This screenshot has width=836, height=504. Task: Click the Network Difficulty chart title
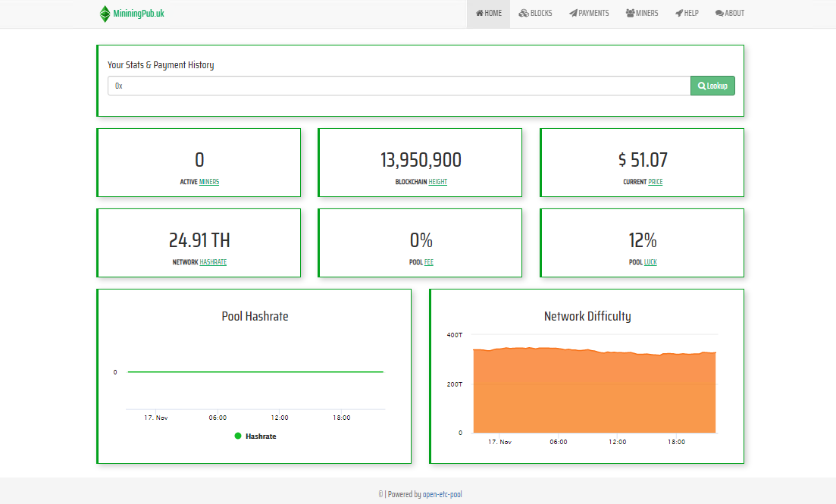(x=587, y=316)
